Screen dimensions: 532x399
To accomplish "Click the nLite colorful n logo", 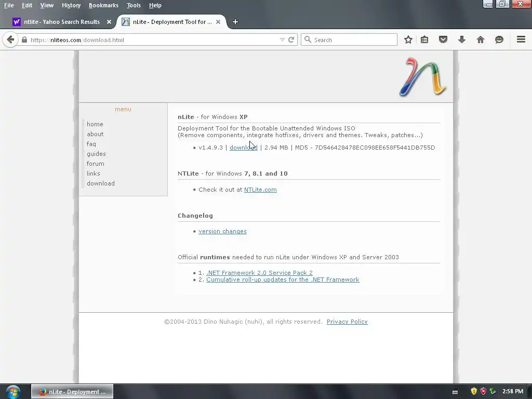I will pyautogui.click(x=422, y=77).
